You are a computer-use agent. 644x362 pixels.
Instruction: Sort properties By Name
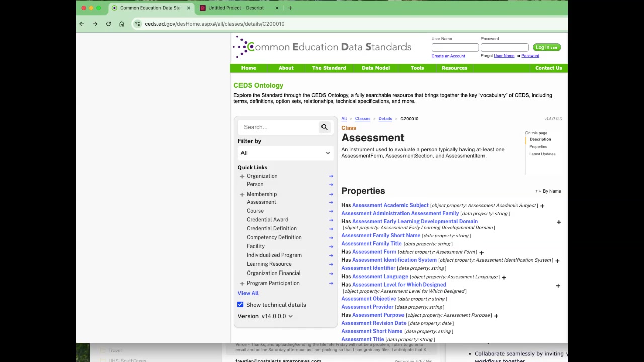pyautogui.click(x=548, y=191)
